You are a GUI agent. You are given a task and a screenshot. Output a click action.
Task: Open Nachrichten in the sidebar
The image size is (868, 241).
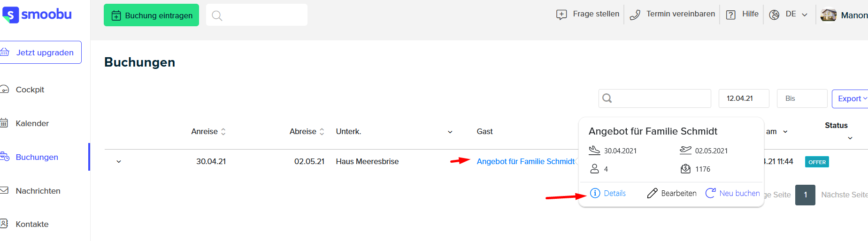[x=38, y=191]
